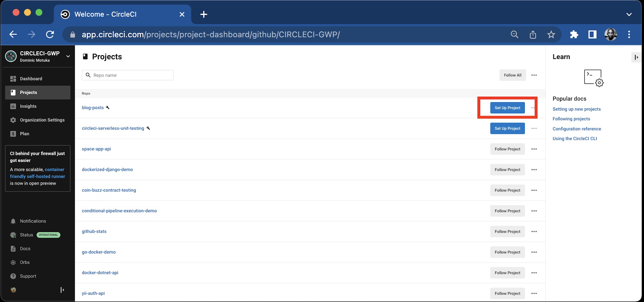Click Set Up Project for blog-posts

click(x=507, y=108)
